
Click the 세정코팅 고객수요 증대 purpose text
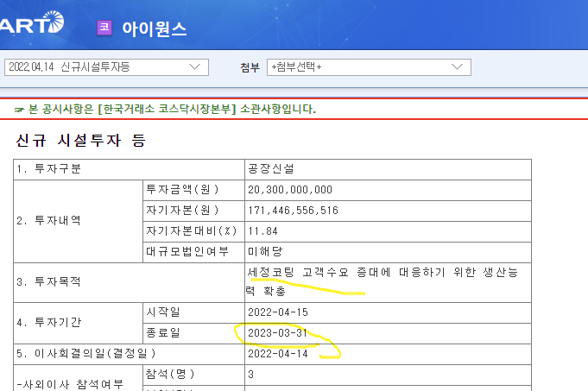(383, 281)
